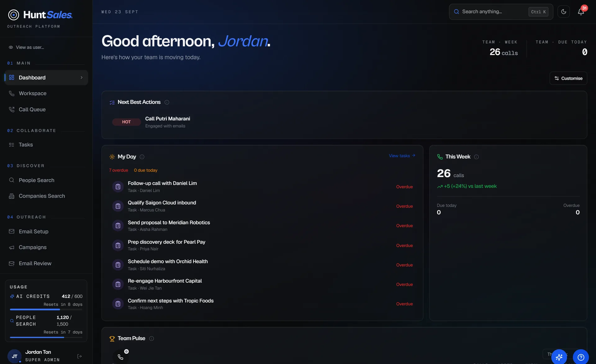The image size is (596, 364).
Task: Click clipboard icon for Saigon Cloud inbound
Action: (118, 206)
